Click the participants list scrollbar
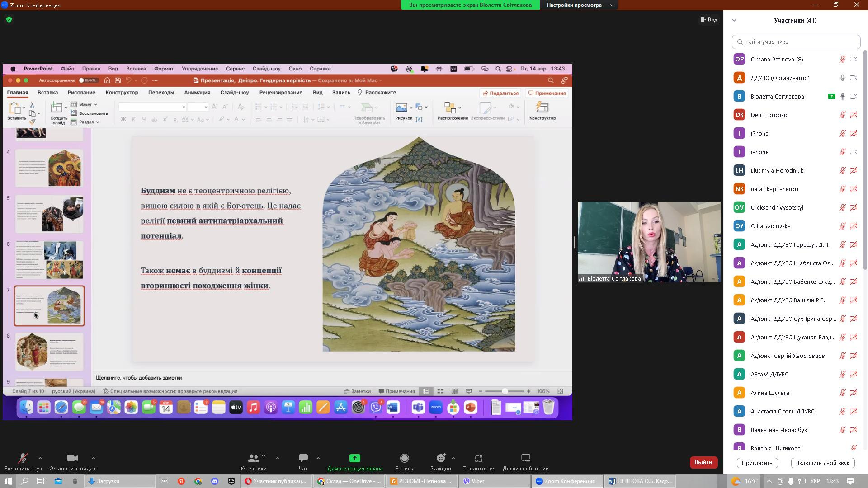This screenshot has width=868, height=488. point(865,158)
